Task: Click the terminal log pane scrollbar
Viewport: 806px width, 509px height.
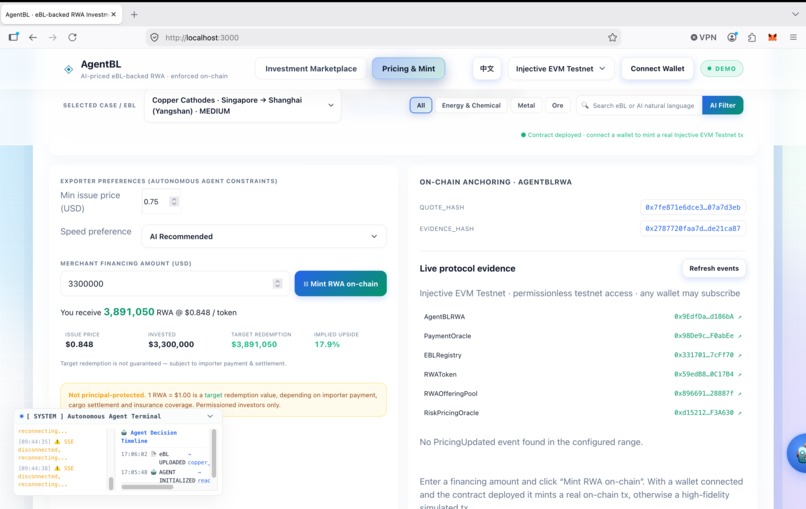Action: point(111,483)
